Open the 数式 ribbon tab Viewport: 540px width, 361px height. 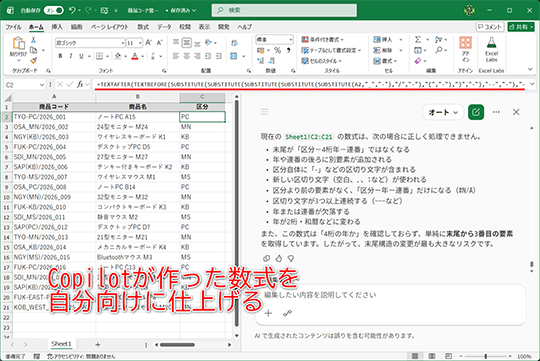tap(143, 27)
